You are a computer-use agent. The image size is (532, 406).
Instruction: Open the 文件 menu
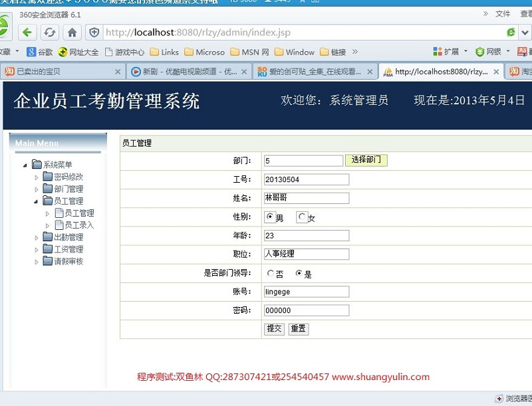point(503,13)
